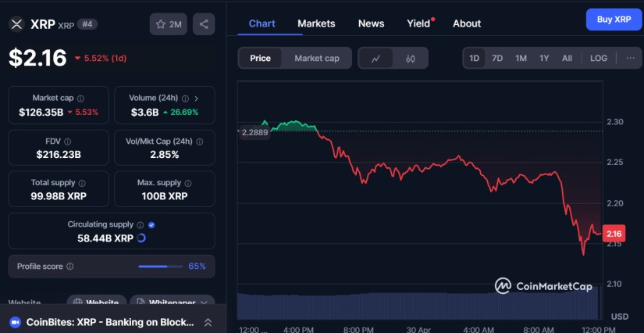Open the chart's more options menu
The height and width of the screenshot is (333, 644).
pos(630,59)
